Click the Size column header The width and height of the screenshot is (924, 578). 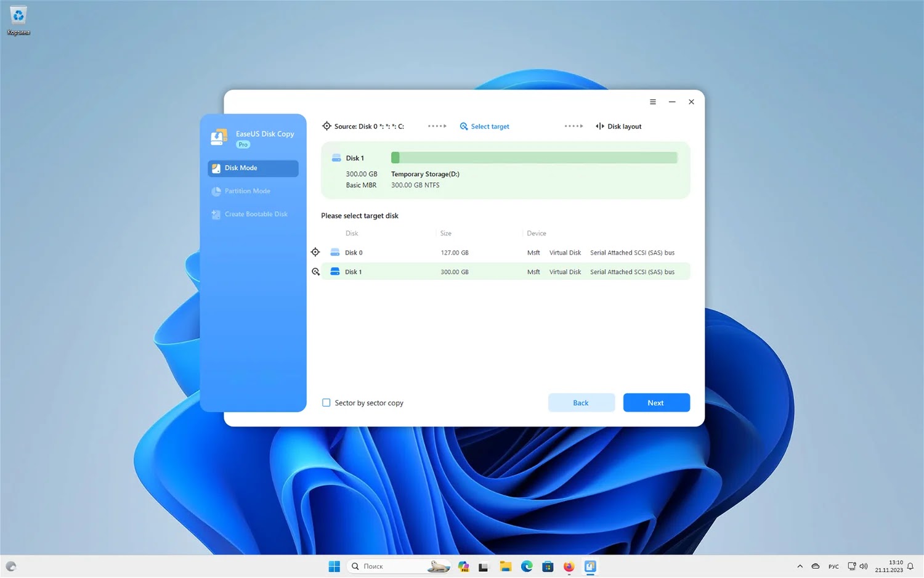(446, 234)
